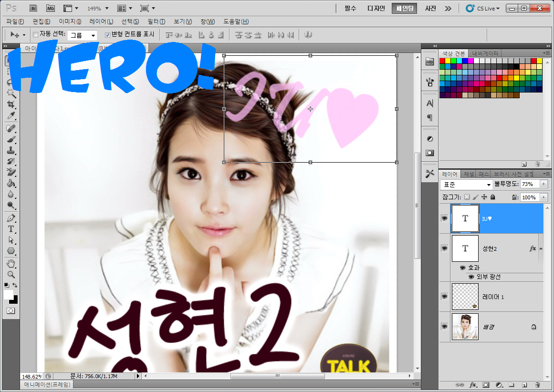Open the screen mode dropdown
The width and height of the screenshot is (554, 392).
tap(148, 8)
